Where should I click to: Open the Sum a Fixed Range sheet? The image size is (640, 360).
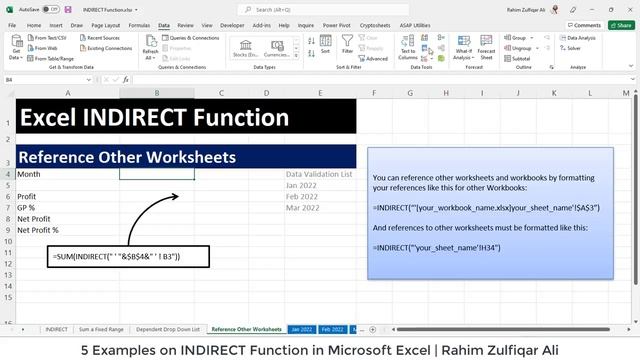pyautogui.click(x=101, y=329)
